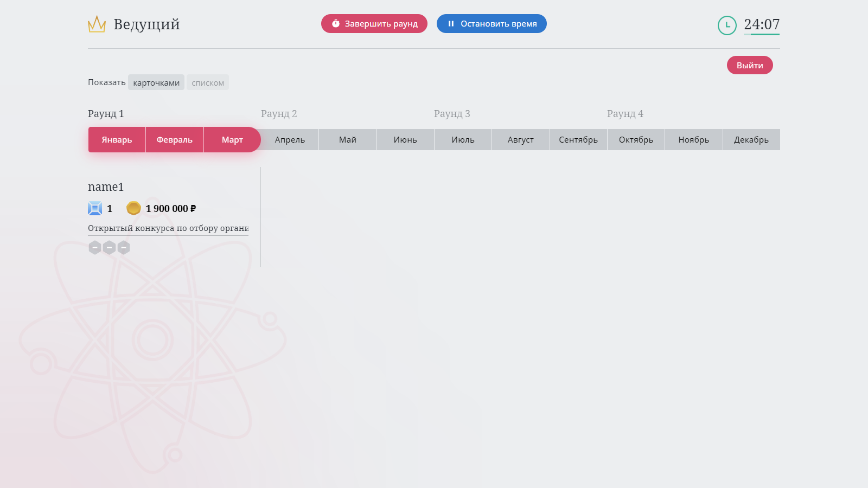The image size is (868, 488).
Task: Click the crown icon beside Ведущий
Action: tap(97, 24)
